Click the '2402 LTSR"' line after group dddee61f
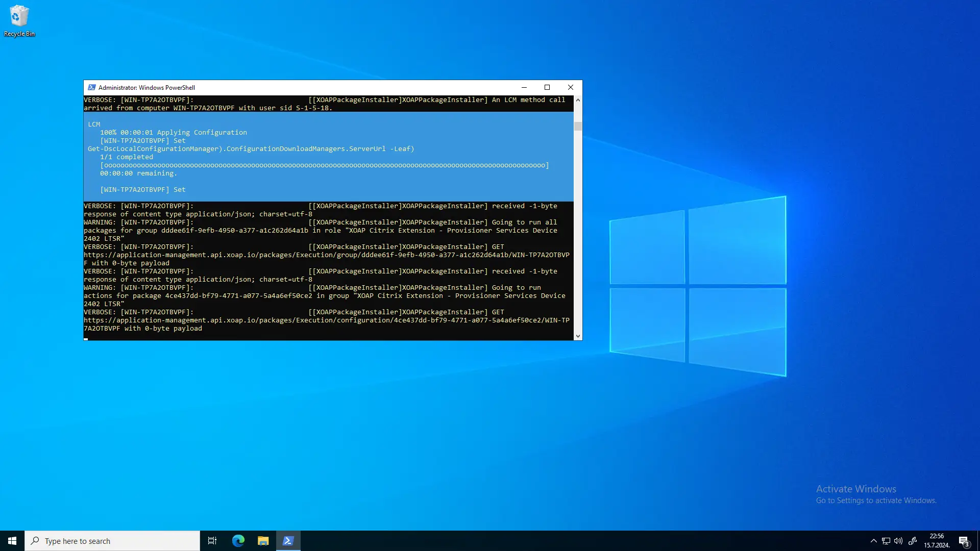This screenshot has height=551, width=980. 104,239
